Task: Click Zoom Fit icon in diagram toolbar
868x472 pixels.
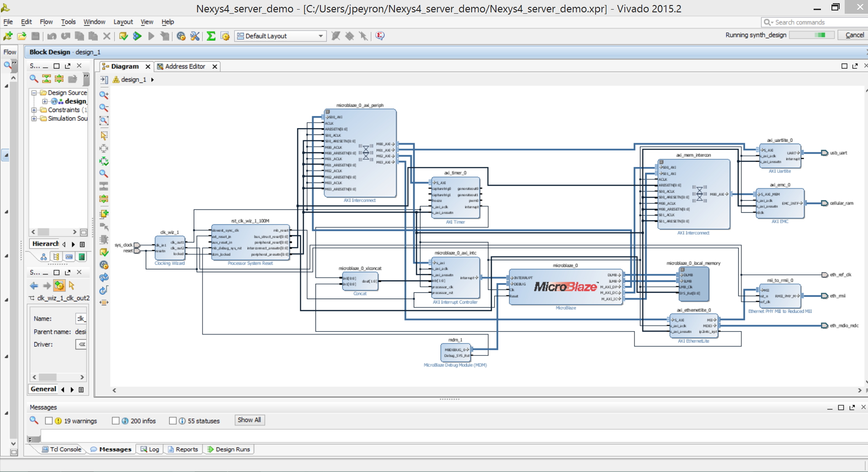Action: (104, 121)
